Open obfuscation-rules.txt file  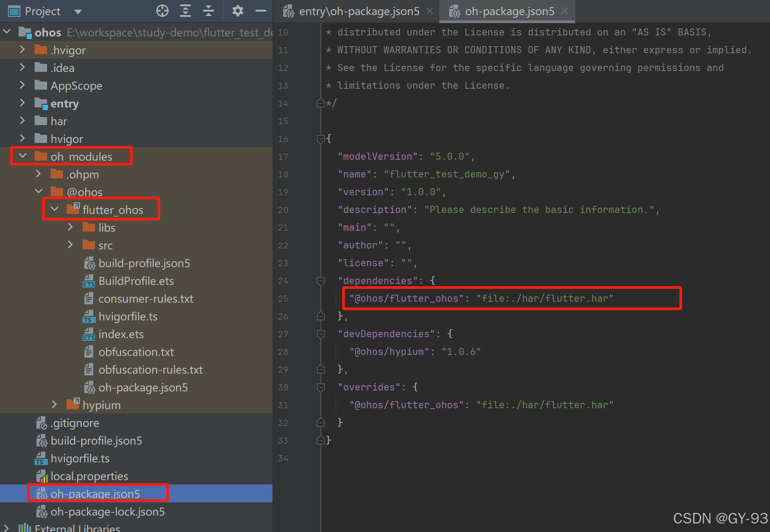click(x=150, y=370)
